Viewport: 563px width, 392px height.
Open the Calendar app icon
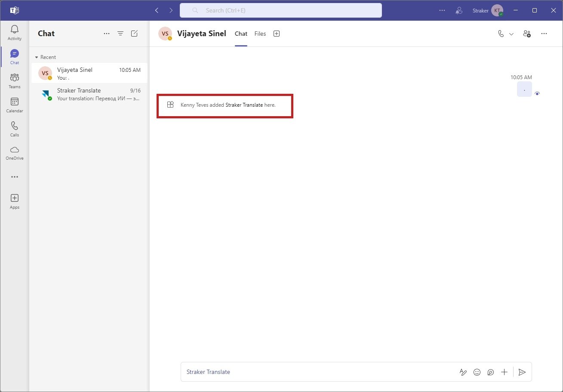click(x=14, y=104)
